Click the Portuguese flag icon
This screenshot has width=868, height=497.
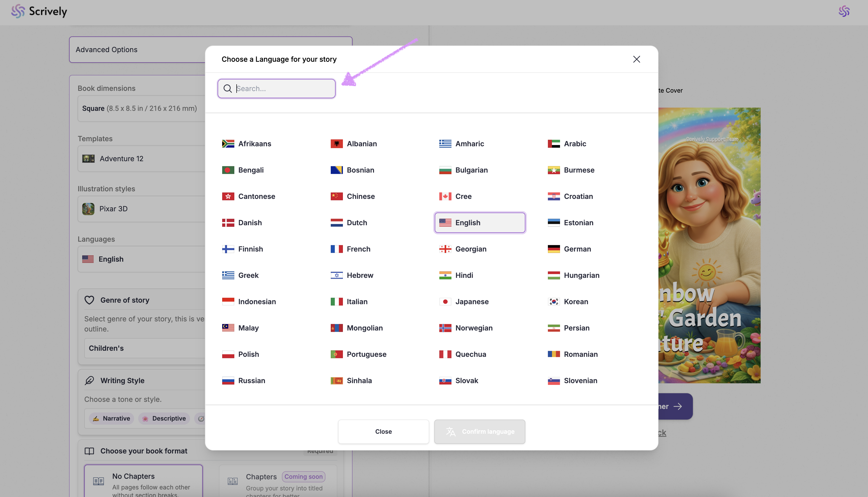coord(337,354)
